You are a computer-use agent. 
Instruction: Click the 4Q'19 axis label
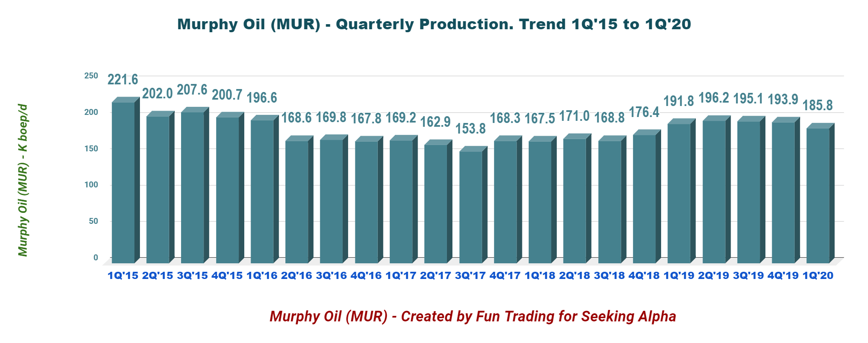[783, 276]
